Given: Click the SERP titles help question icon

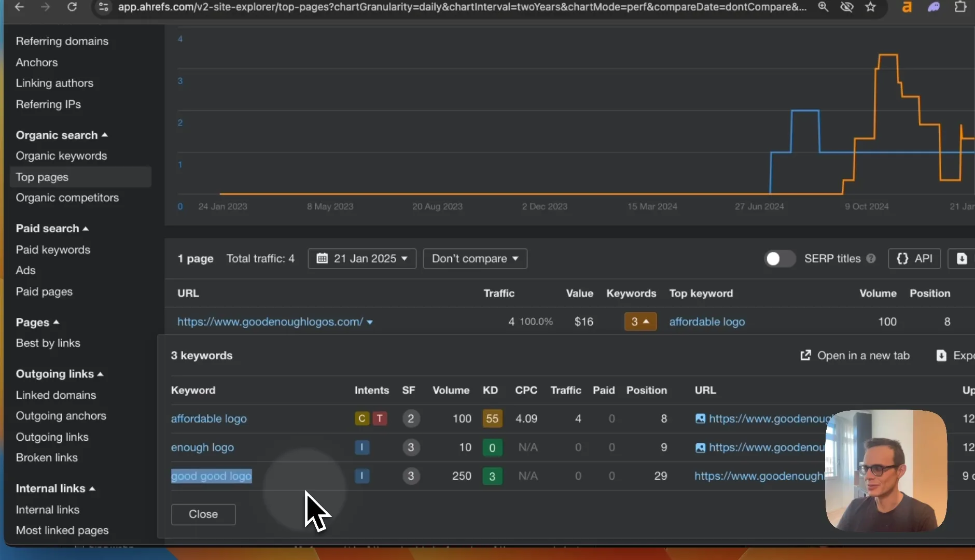Looking at the screenshot, I should click(871, 258).
